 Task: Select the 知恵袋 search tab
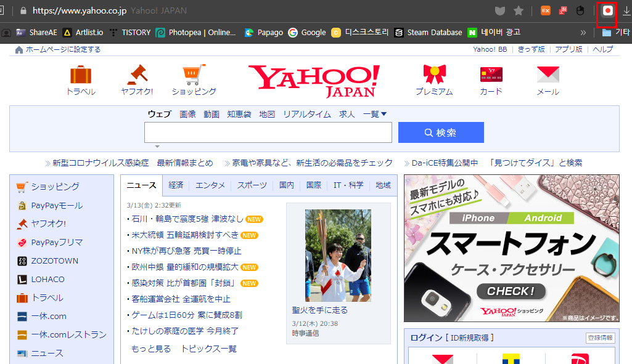coord(239,115)
